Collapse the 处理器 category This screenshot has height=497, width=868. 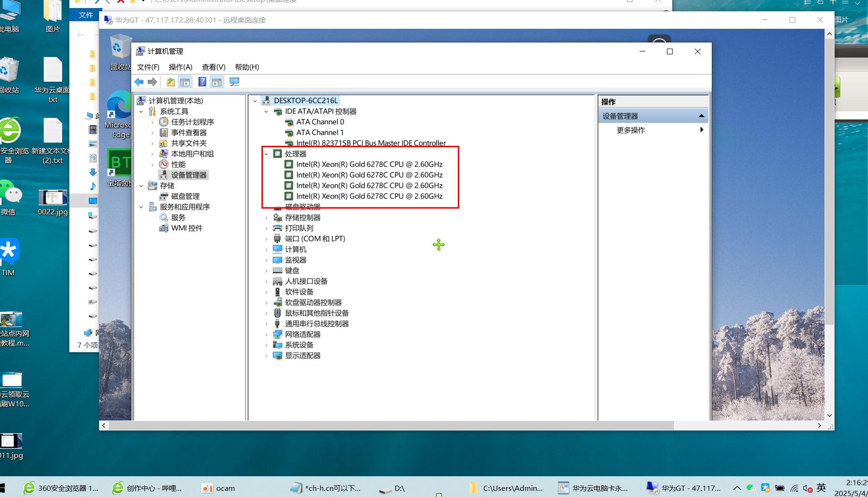pos(266,154)
